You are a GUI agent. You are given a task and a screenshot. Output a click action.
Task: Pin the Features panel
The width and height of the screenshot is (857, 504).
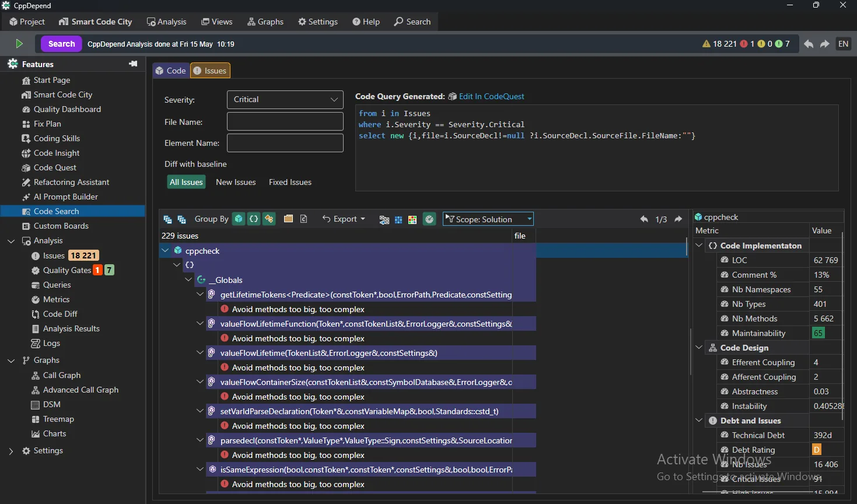click(x=133, y=64)
